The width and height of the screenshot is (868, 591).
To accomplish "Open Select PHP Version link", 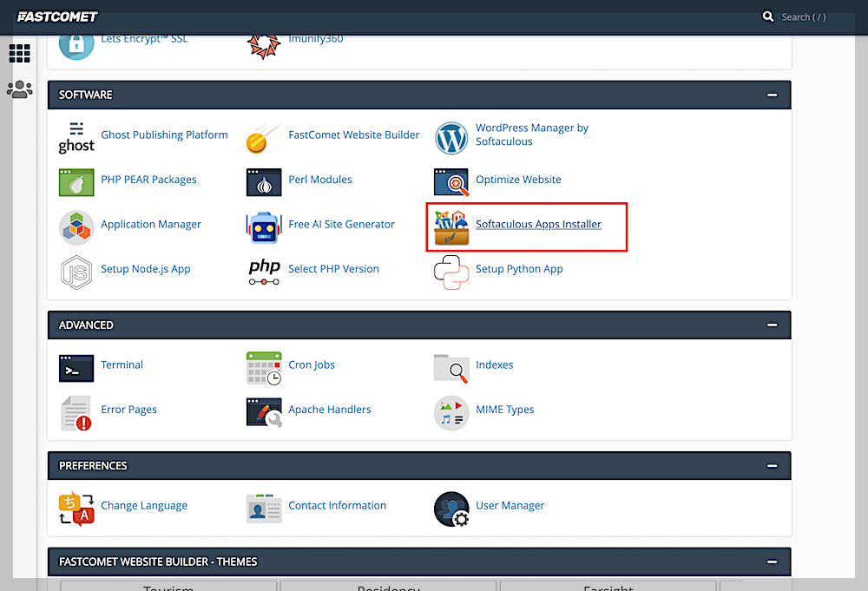I will click(333, 269).
